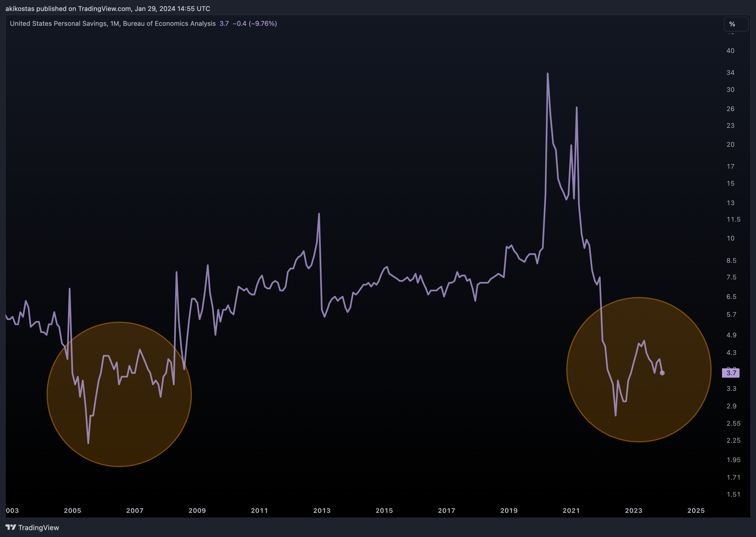
Task: Click the % unit button at top right
Action: pos(736,24)
